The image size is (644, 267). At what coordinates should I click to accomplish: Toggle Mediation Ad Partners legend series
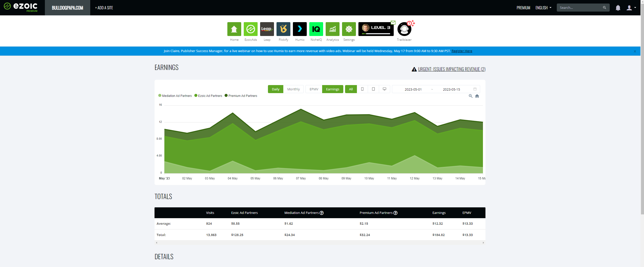point(175,96)
